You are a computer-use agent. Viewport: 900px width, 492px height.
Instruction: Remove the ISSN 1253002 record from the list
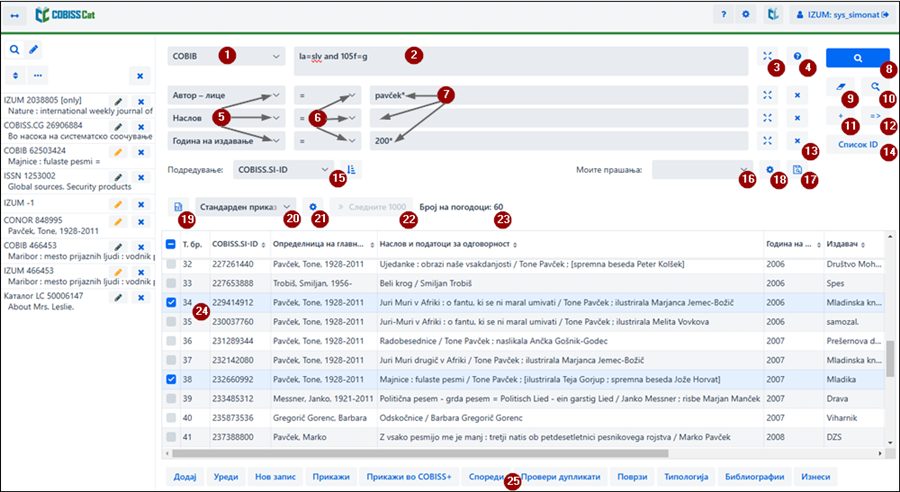141,177
